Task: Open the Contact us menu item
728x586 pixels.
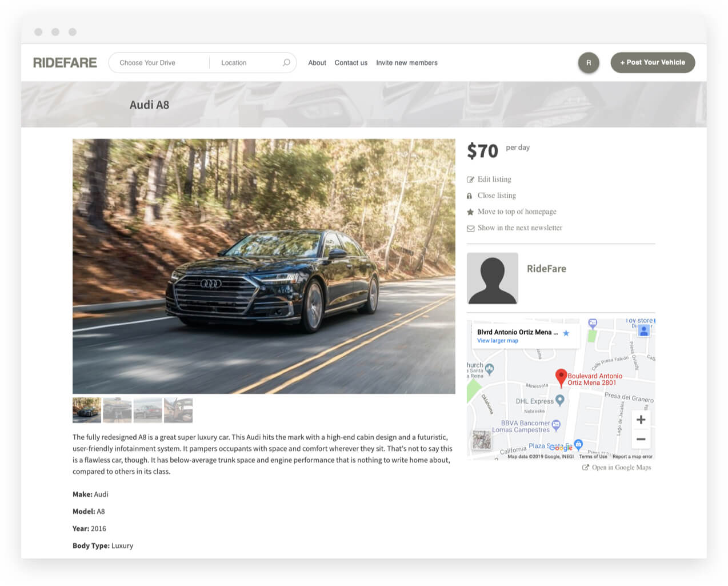Action: [x=351, y=62]
